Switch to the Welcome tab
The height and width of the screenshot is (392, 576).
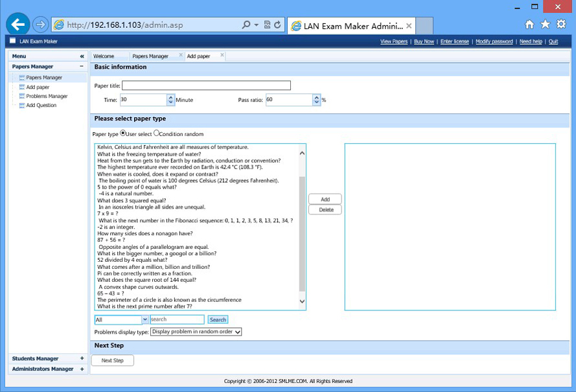point(104,56)
